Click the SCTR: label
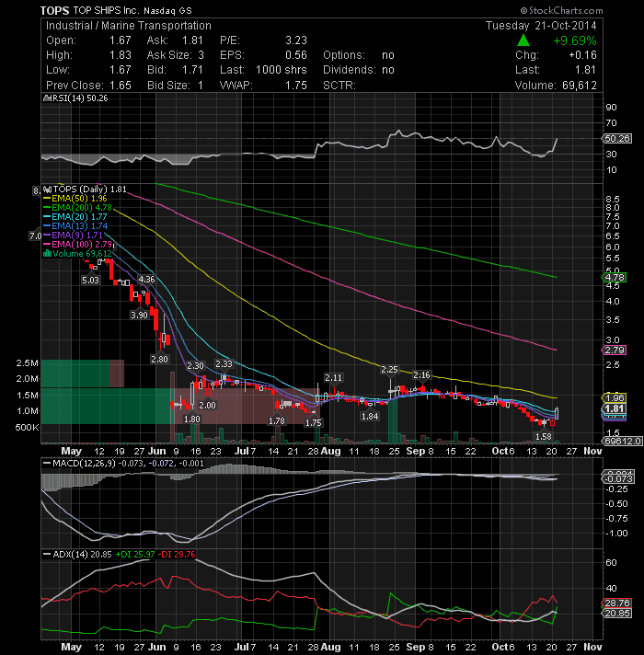 tap(339, 86)
